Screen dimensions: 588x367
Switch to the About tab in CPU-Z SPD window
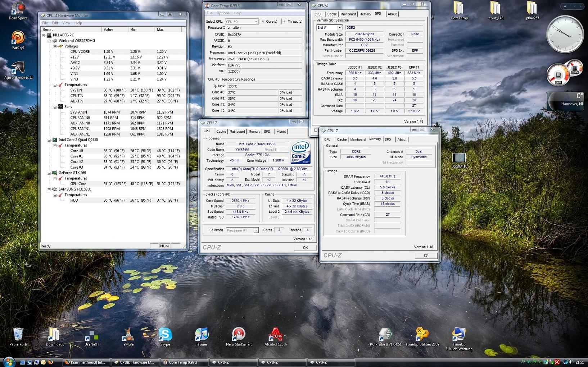tap(392, 14)
